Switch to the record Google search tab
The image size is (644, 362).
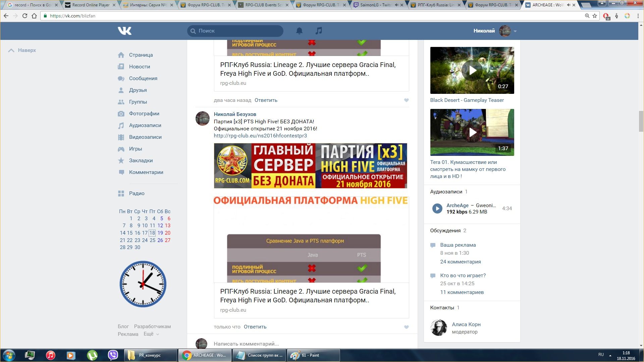(33, 5)
